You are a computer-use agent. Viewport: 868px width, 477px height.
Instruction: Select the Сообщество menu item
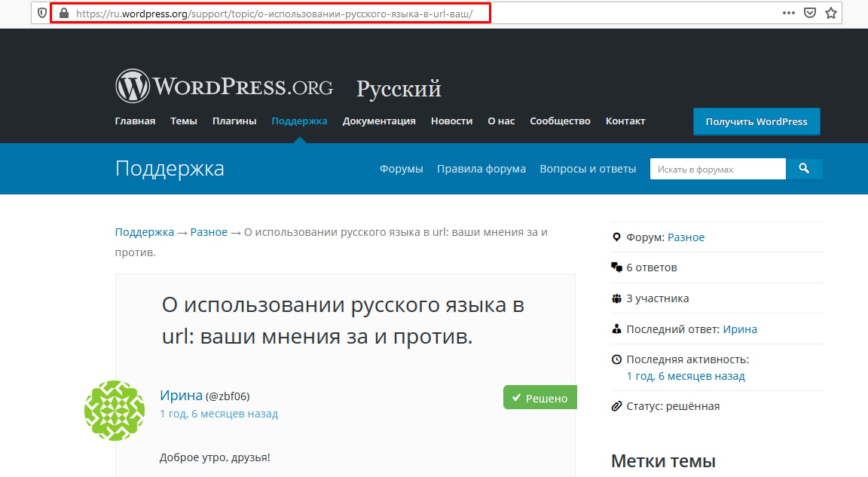pyautogui.click(x=560, y=121)
